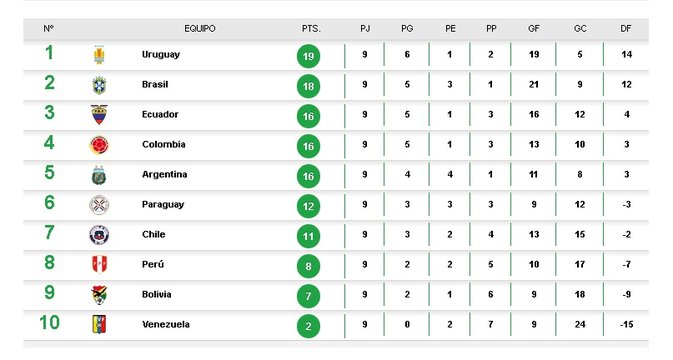Viewport: 673px width, 360px height.
Task: Click the Uruguay team crest icon
Action: pyautogui.click(x=99, y=55)
